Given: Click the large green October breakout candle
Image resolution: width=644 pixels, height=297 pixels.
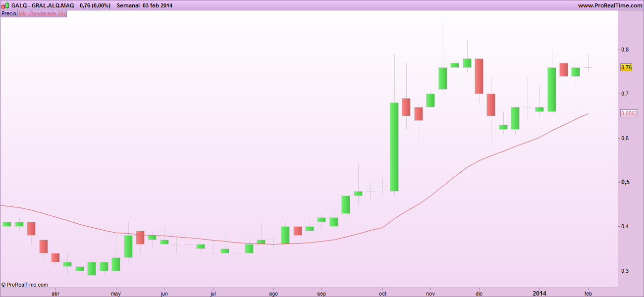Looking at the screenshot, I should (394, 147).
